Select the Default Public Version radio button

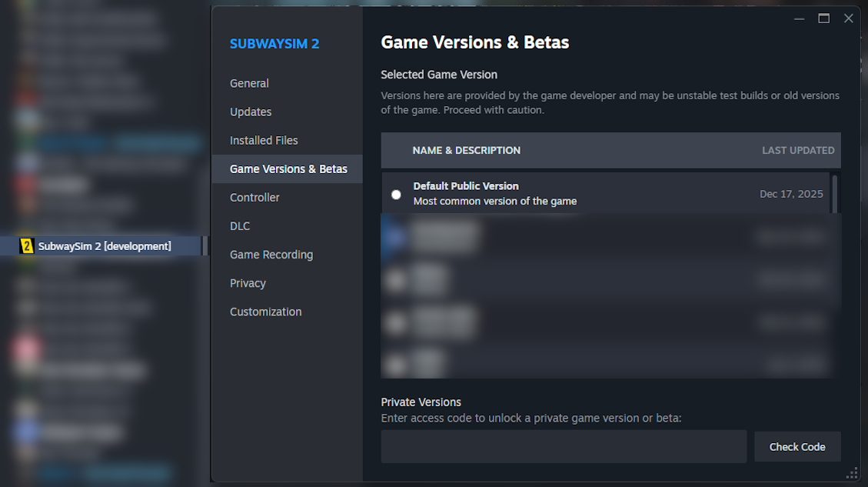click(x=396, y=195)
